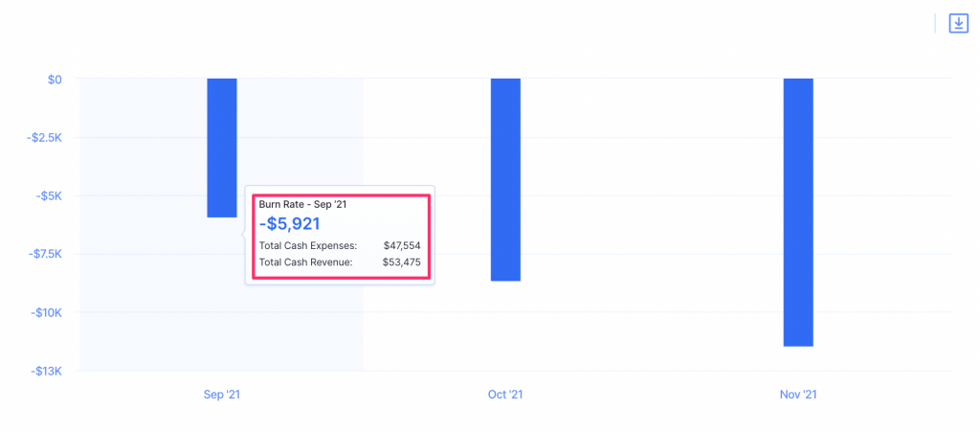Image resolution: width=980 pixels, height=432 pixels.
Task: Click the Total Cash Revenue label
Action: click(305, 262)
